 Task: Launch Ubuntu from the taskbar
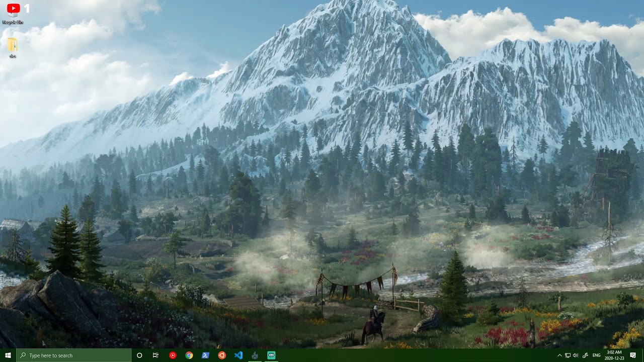[x=222, y=355]
